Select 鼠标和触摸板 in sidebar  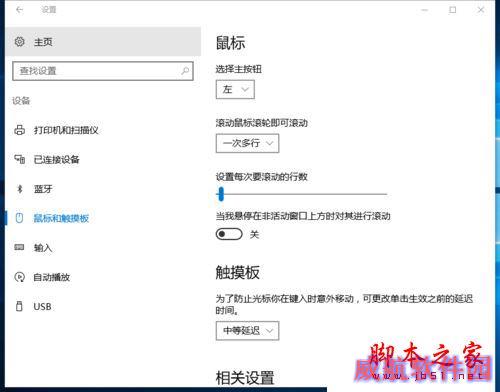coord(103,218)
